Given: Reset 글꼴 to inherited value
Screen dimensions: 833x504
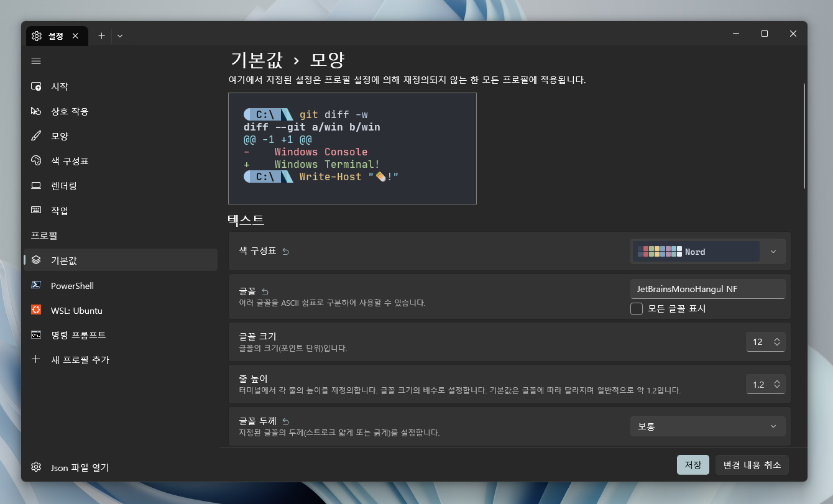Looking at the screenshot, I should [265, 291].
